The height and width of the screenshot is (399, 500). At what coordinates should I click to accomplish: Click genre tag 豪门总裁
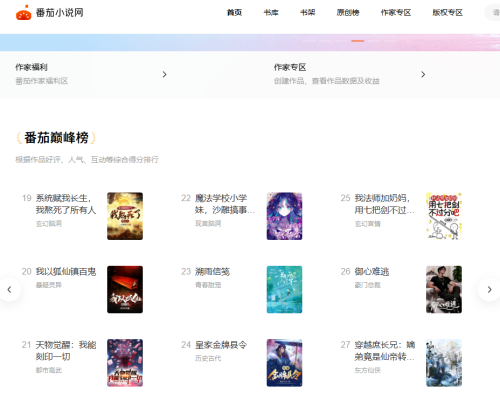click(x=367, y=285)
